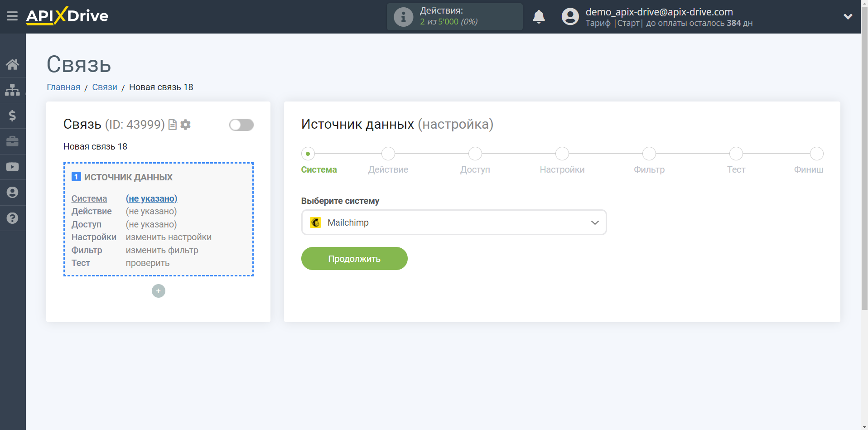Click the actions counter 2 из 5'000

[x=448, y=22]
